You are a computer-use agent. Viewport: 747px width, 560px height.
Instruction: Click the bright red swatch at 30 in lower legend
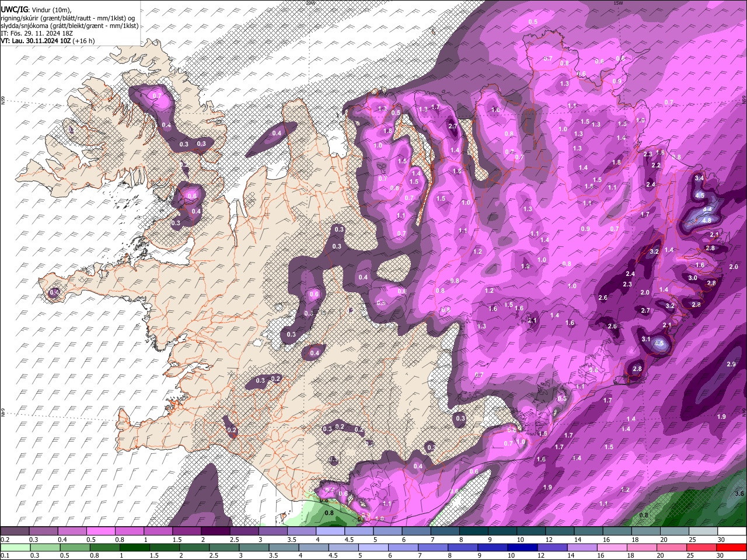pos(731,548)
